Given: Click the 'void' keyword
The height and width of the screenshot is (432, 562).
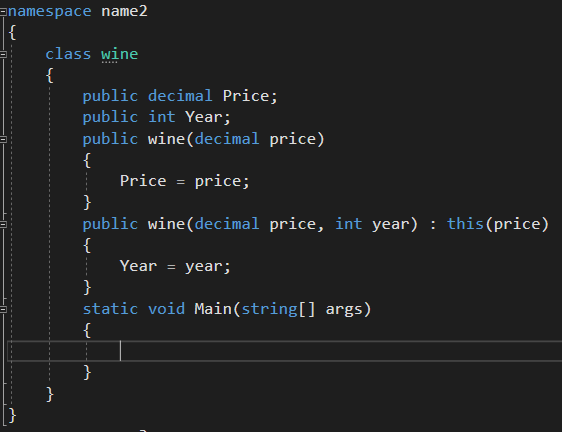Looking at the screenshot, I should (166, 309).
